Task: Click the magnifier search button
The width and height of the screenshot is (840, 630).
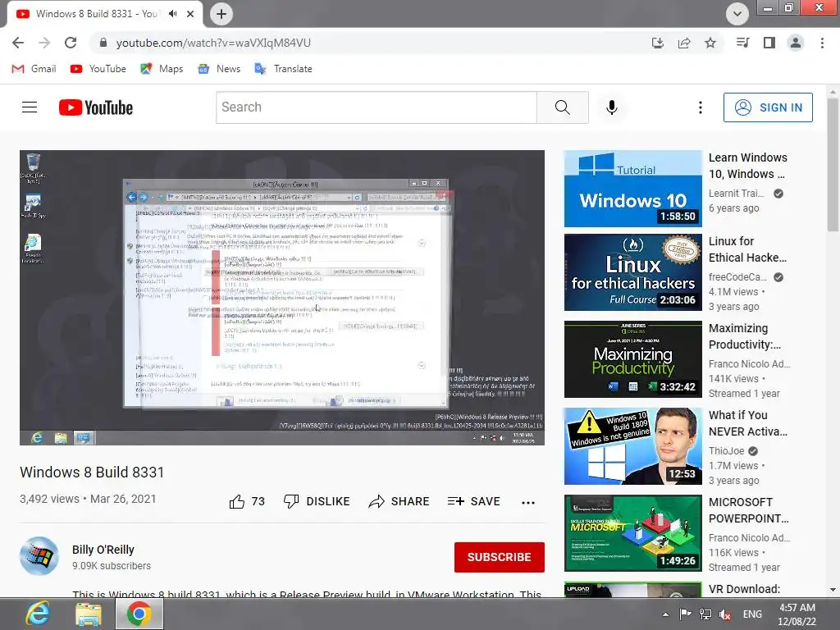Action: (563, 107)
